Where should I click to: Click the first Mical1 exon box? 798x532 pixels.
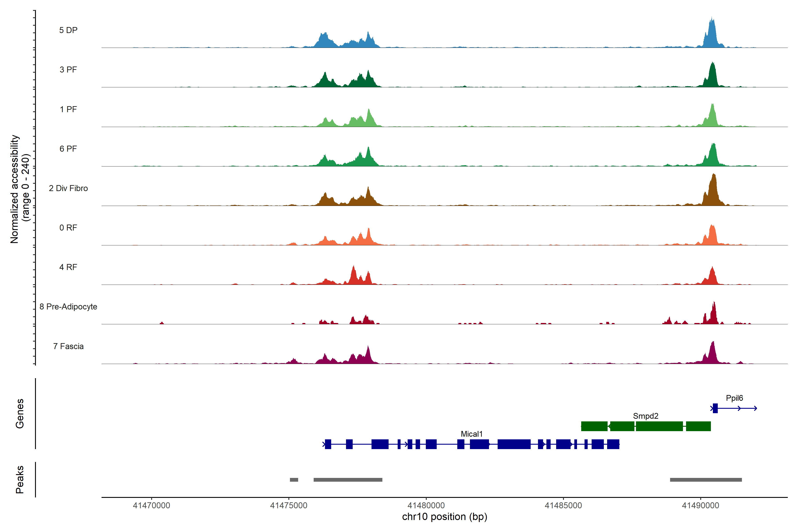tap(328, 444)
